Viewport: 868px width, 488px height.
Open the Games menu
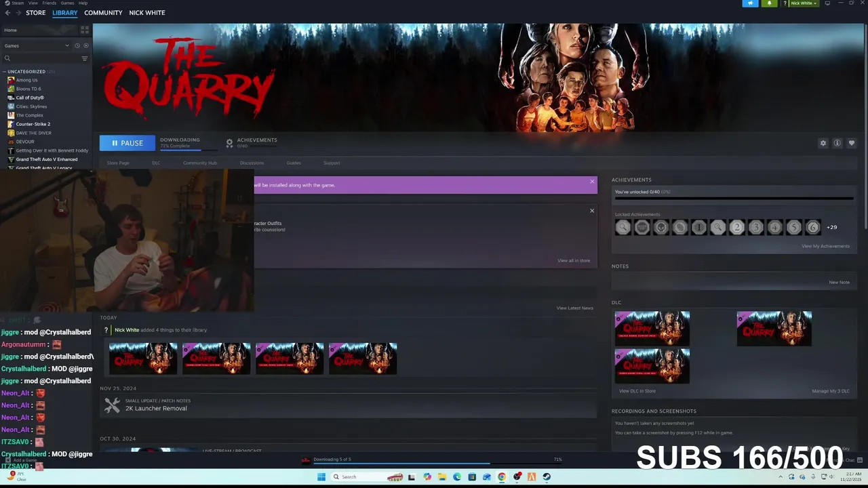click(68, 3)
